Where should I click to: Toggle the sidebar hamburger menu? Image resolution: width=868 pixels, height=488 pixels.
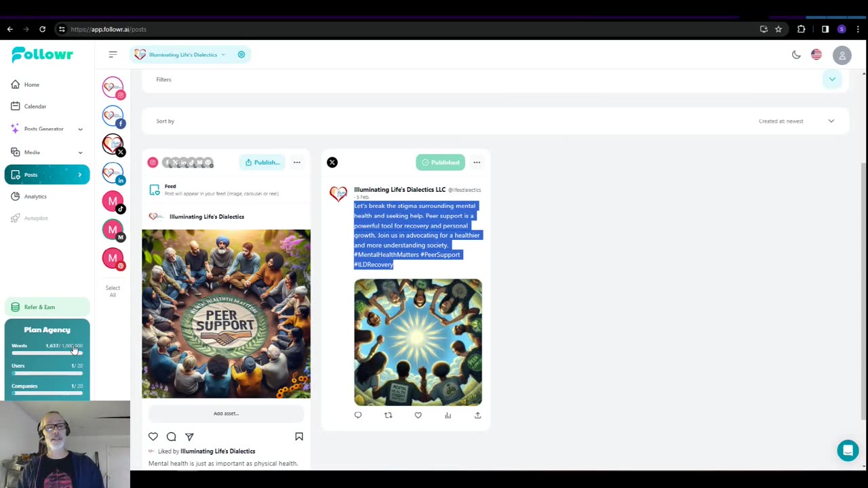[x=113, y=54]
